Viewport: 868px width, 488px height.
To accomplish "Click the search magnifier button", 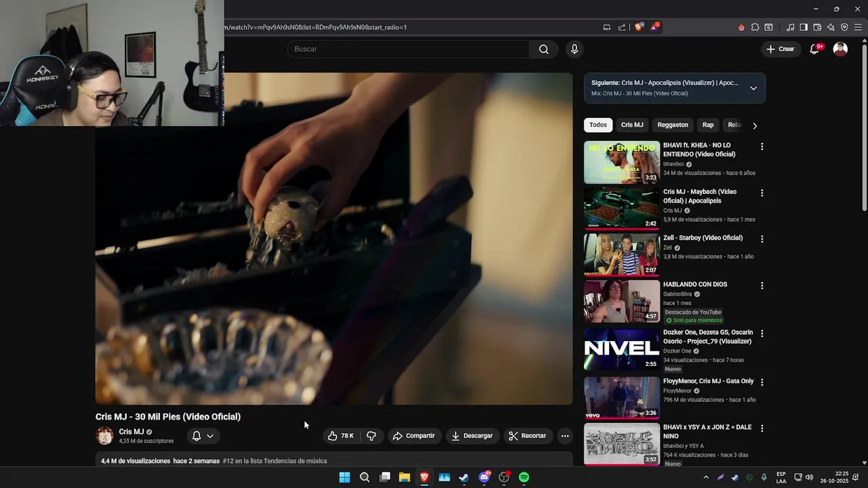I will pos(544,49).
